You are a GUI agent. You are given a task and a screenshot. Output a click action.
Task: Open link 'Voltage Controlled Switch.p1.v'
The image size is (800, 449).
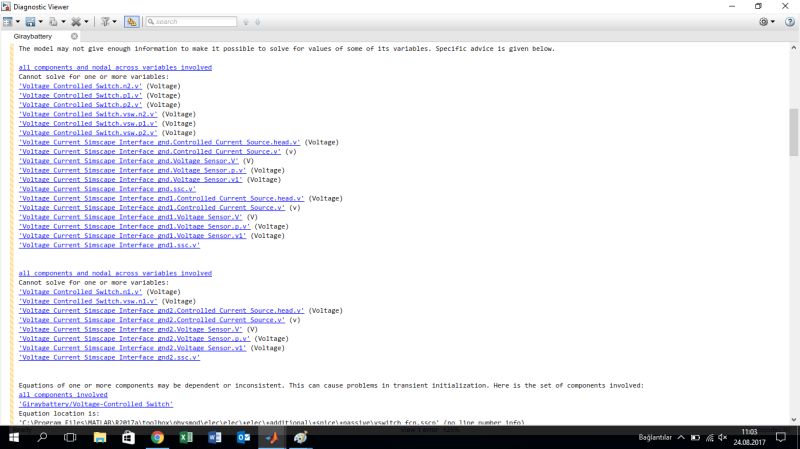tap(81, 95)
